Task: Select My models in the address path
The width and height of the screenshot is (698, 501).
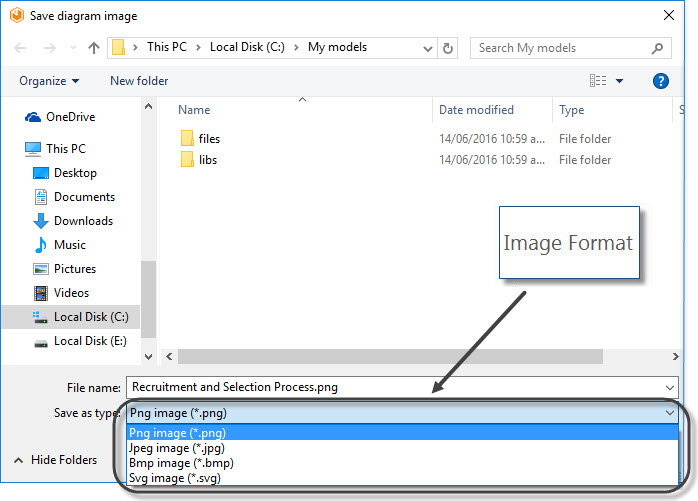Action: (337, 47)
